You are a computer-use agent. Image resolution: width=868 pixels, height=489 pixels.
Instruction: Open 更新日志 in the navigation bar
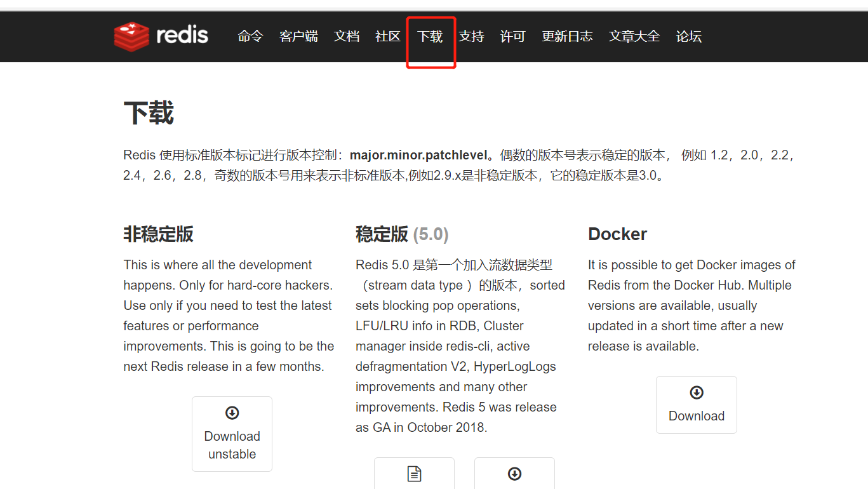tap(567, 36)
